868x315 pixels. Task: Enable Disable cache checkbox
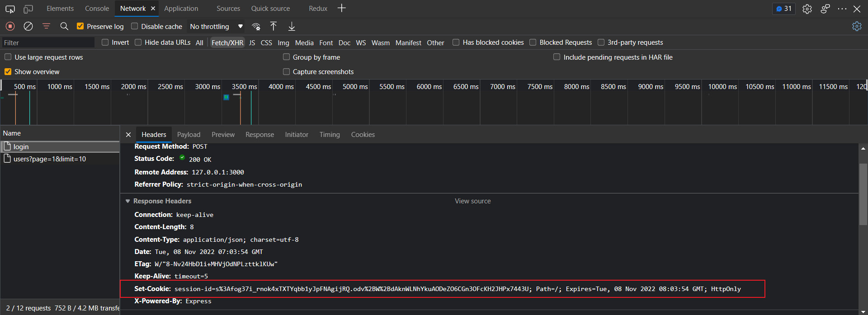(134, 26)
